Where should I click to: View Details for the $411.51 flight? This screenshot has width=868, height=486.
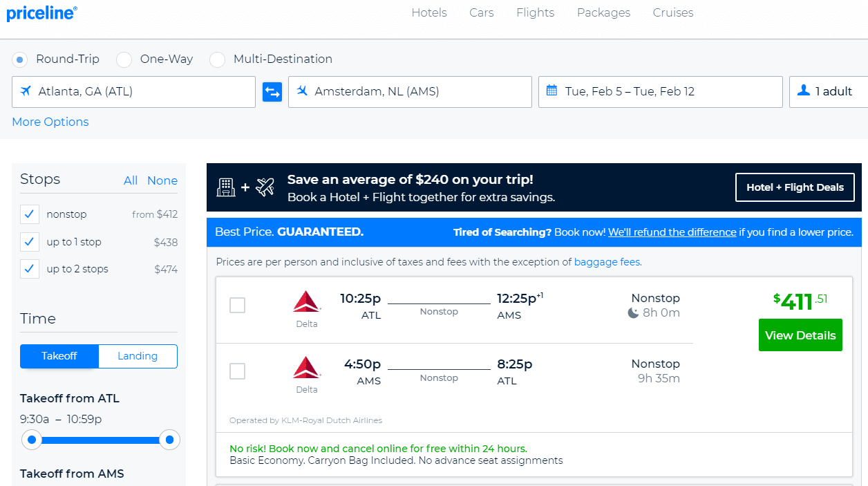pyautogui.click(x=800, y=335)
